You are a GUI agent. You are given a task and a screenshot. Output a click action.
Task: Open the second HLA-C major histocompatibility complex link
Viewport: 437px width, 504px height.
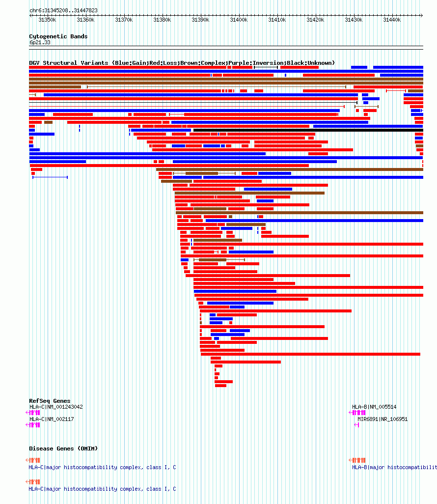click(102, 489)
